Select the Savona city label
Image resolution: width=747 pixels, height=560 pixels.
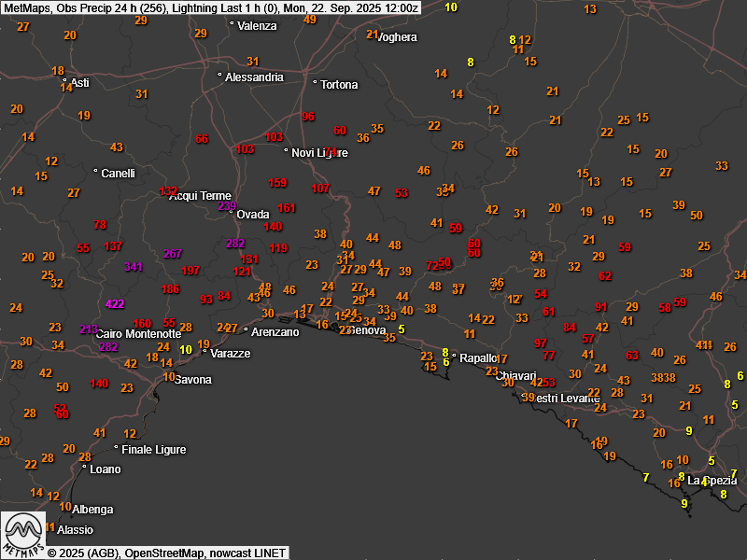[x=192, y=380]
